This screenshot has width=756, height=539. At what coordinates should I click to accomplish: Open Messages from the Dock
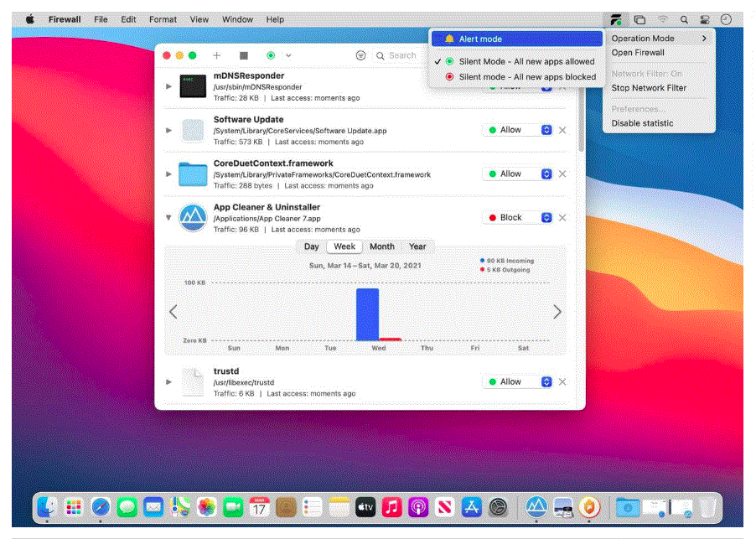(127, 507)
